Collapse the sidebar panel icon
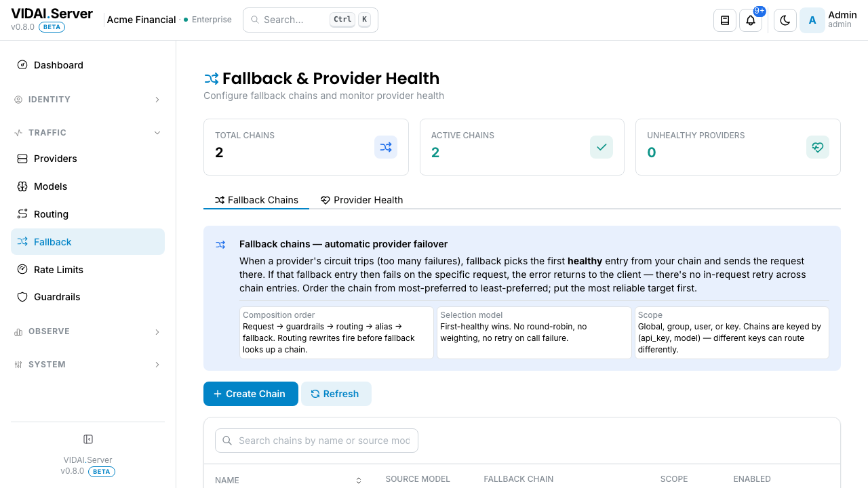The height and width of the screenshot is (488, 868). tap(87, 439)
